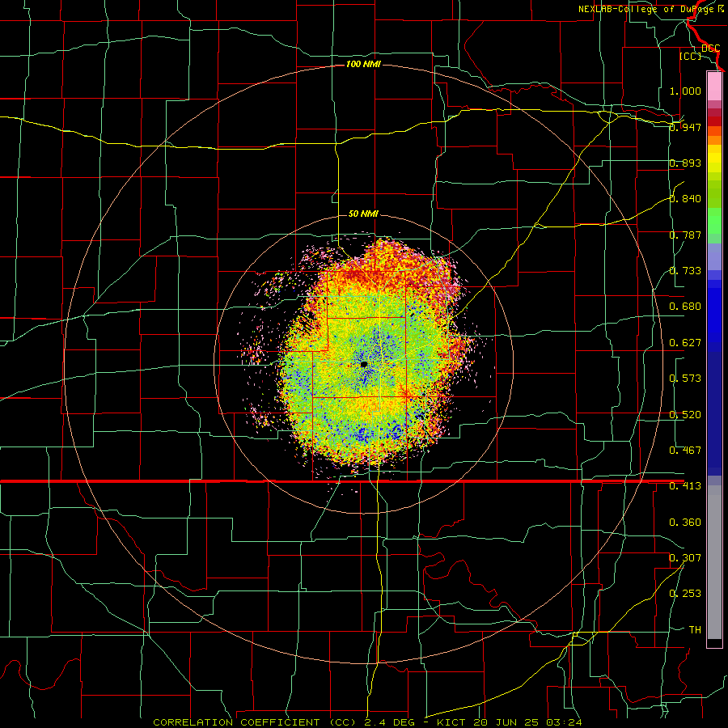The height and width of the screenshot is (728, 728).
Task: Select the 0.520 legend value
Action: tap(685, 415)
